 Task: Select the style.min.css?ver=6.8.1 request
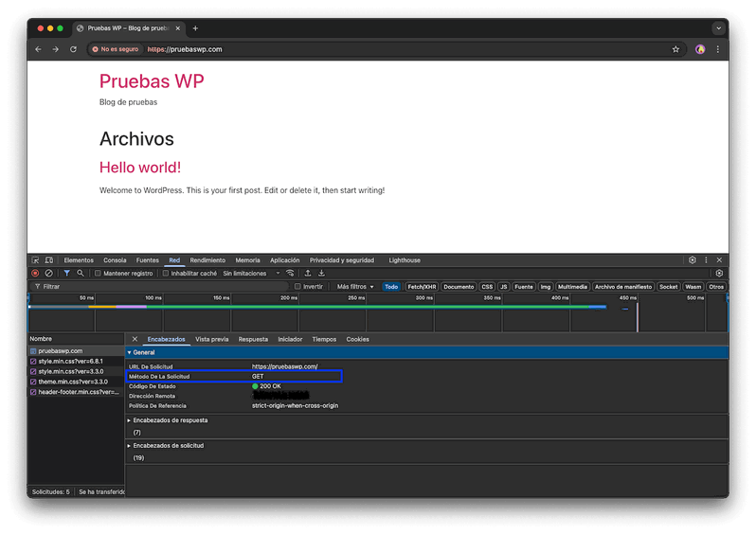click(x=76, y=361)
